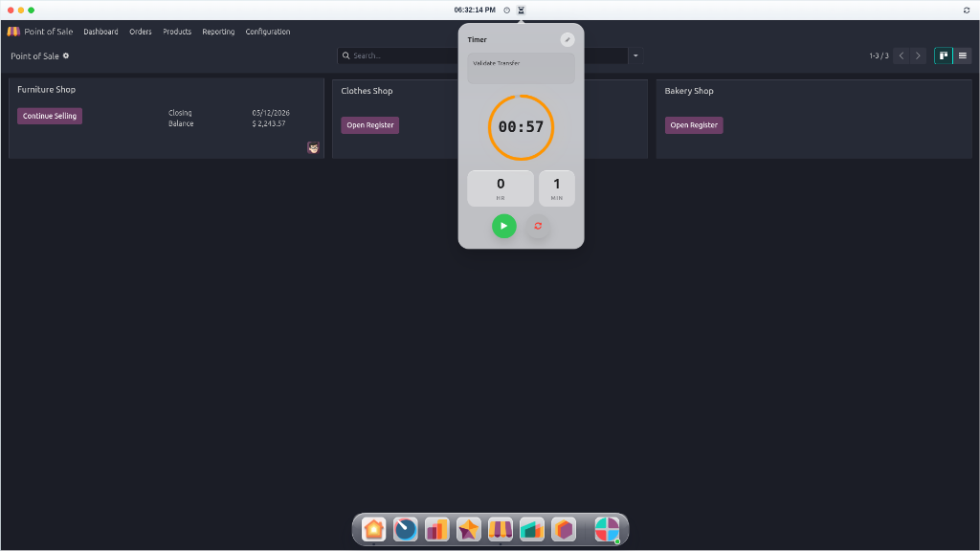Click the user avatar on Furniture Shop card
Screen dimensions: 980x551
tap(313, 147)
